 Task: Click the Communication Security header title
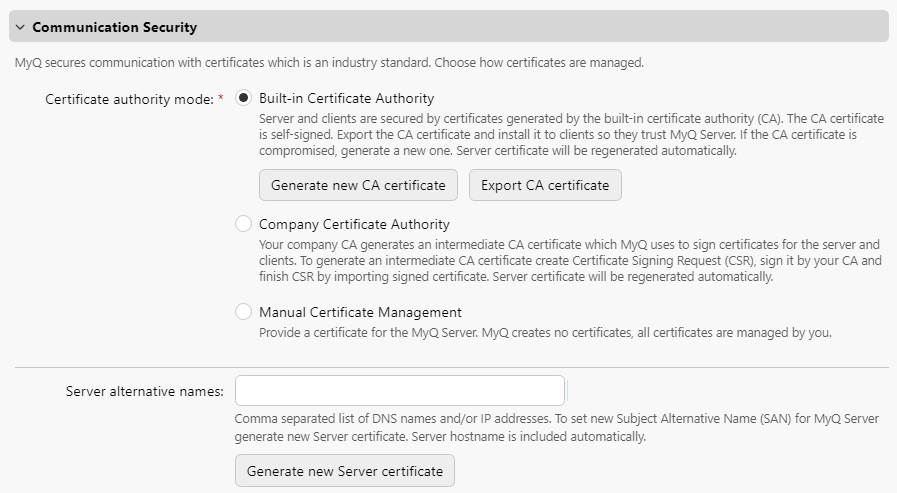[114, 27]
